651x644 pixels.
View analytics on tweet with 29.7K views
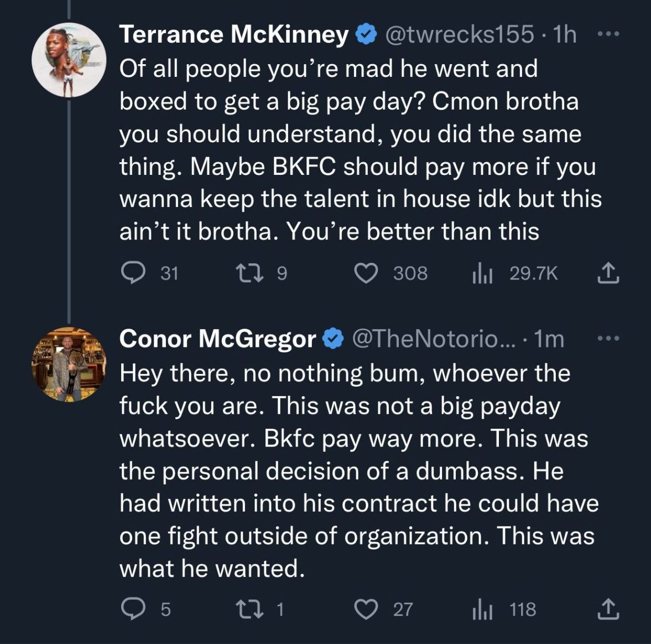point(482,273)
